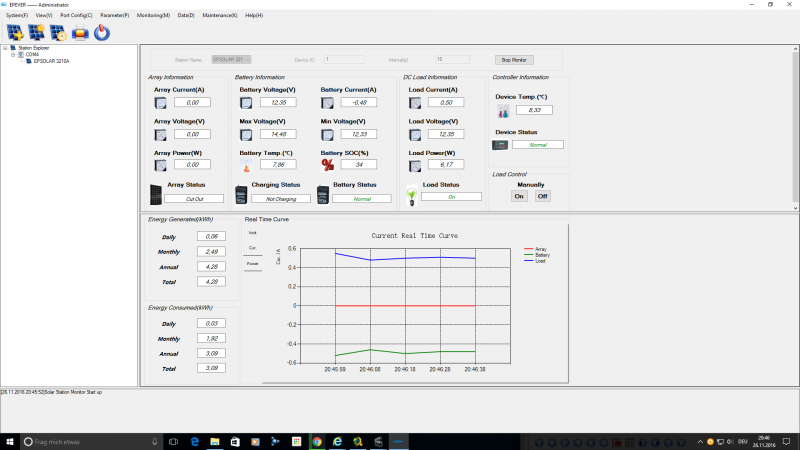Image resolution: width=800 pixels, height=450 pixels.
Task: Open the Monitoring(M) menu
Action: [153, 15]
